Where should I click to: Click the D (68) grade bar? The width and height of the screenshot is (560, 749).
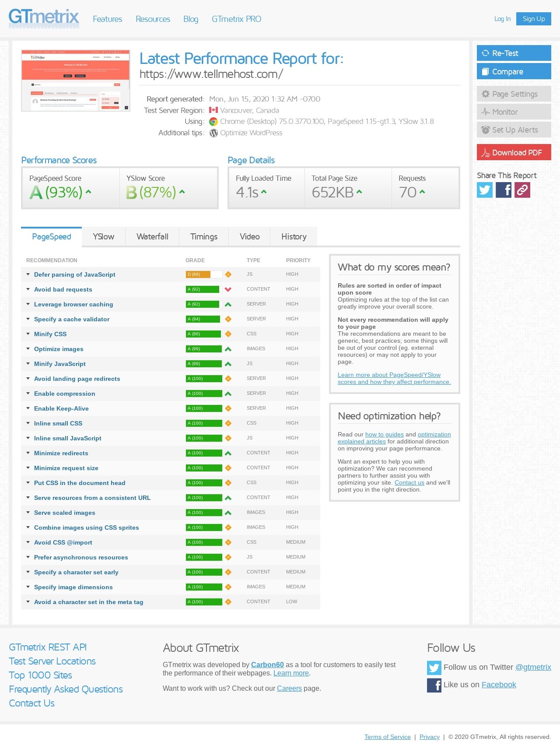click(x=204, y=274)
